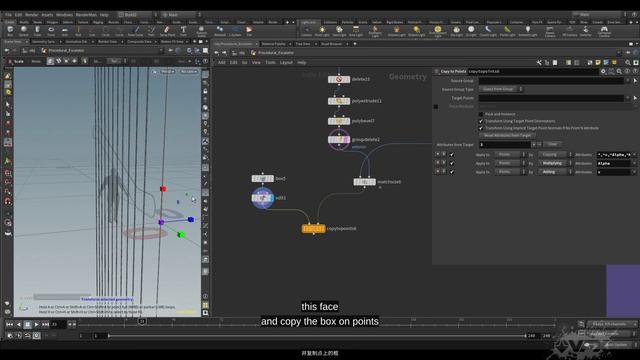Select the Grid shelf tool
The image size is (640, 360).
(64, 31)
